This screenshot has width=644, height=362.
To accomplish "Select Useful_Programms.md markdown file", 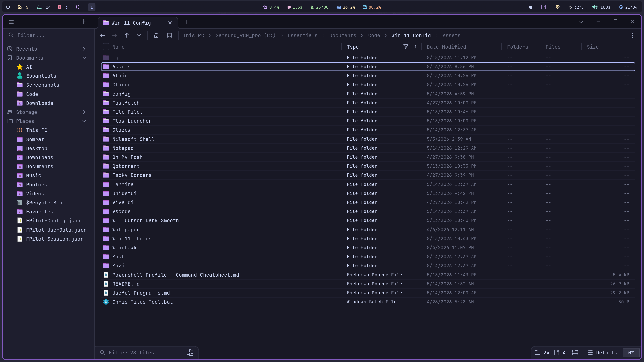I will click(x=368, y=293).
